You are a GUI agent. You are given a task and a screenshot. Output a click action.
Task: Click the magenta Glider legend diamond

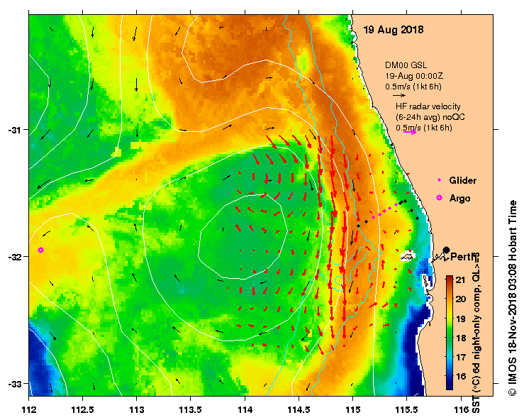(x=439, y=180)
